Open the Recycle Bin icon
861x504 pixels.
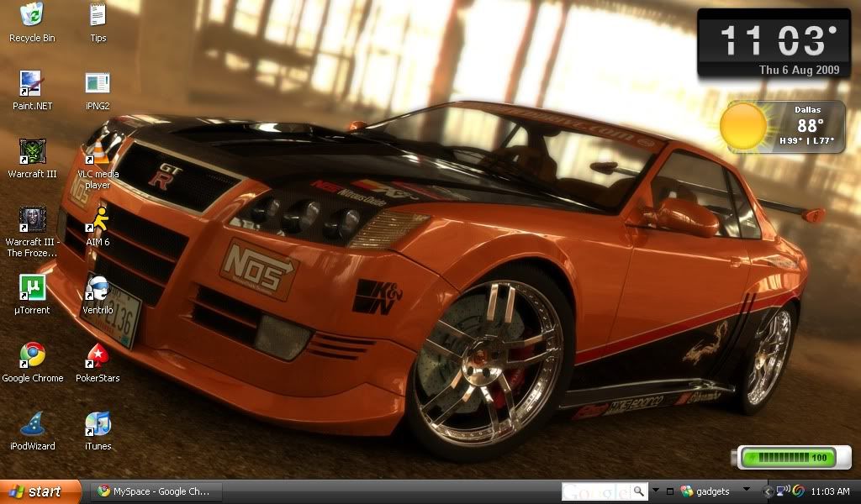click(x=32, y=15)
